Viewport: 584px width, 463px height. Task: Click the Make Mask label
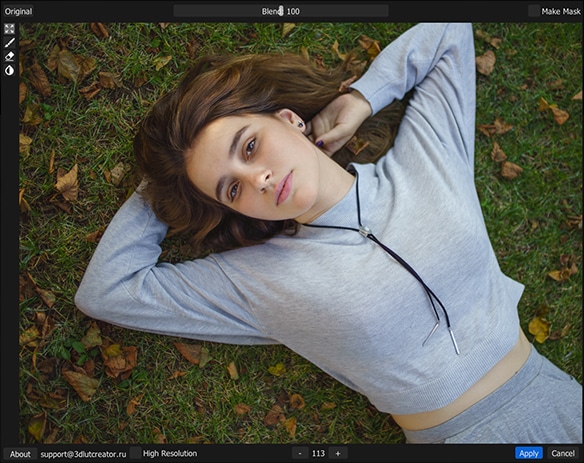pyautogui.click(x=561, y=12)
